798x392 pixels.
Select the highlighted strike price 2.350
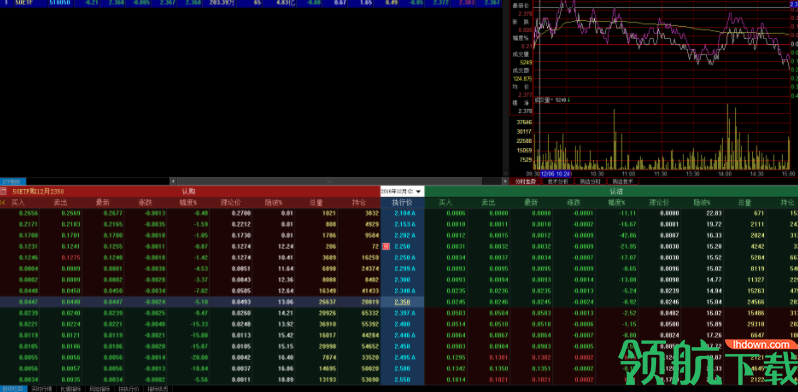pos(402,302)
